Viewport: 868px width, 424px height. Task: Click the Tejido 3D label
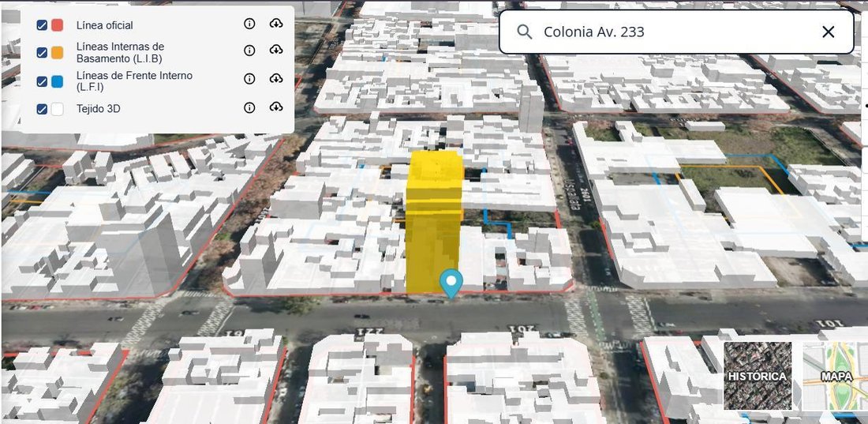coord(98,109)
